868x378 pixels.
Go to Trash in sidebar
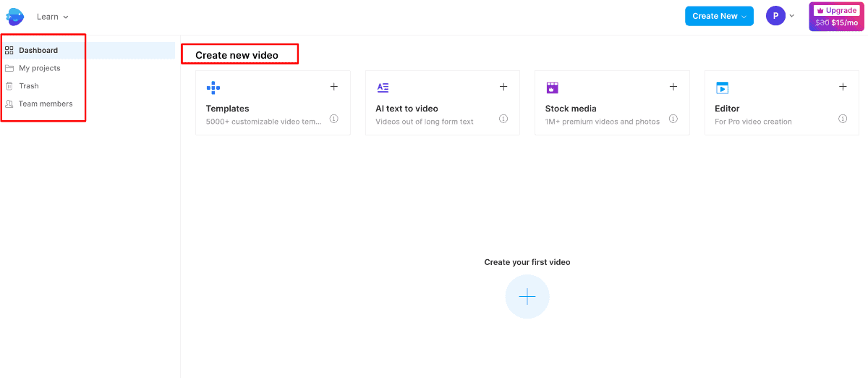tap(29, 86)
